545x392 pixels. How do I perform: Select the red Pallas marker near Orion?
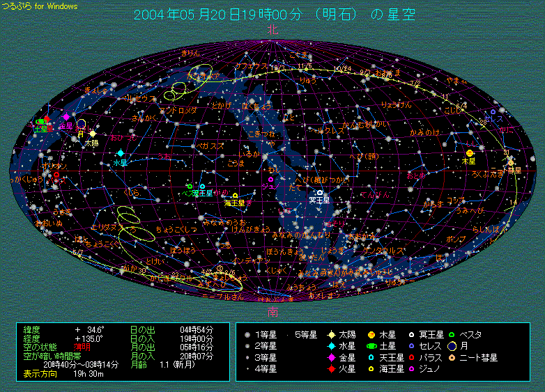point(56,175)
